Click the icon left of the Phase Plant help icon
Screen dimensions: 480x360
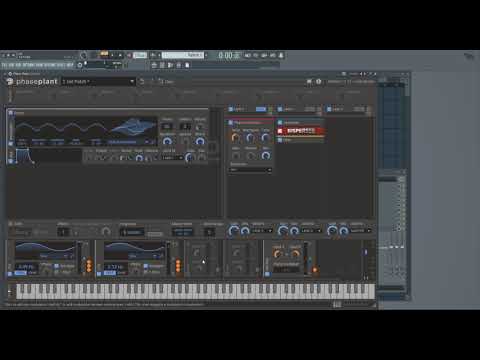click(x=309, y=81)
